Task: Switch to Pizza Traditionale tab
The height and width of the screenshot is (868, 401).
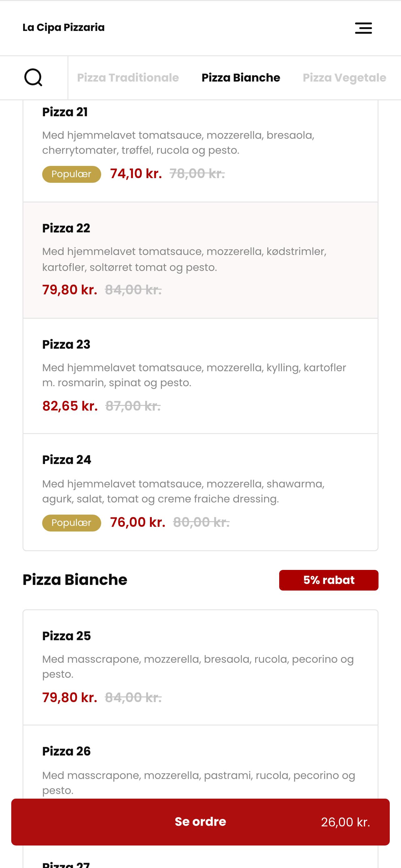Action: click(128, 77)
